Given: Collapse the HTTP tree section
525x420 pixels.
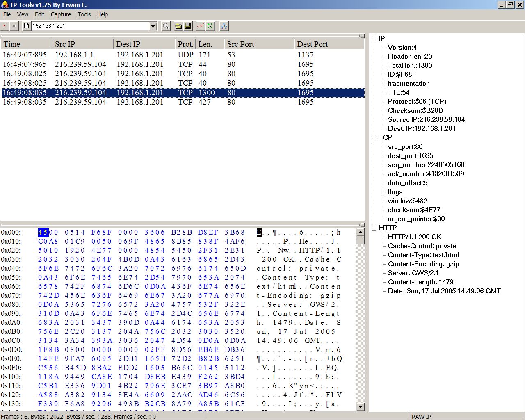Looking at the screenshot, I should (x=374, y=228).
